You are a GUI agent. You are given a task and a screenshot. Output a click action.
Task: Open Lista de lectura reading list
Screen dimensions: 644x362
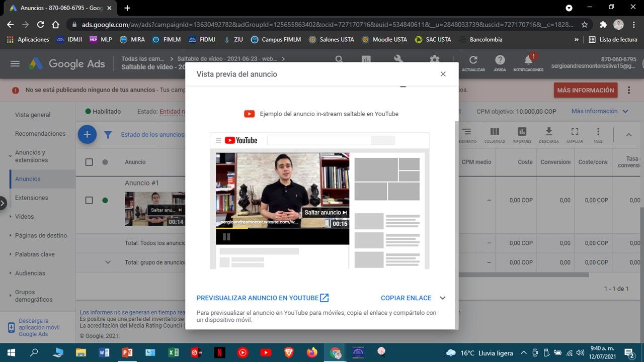click(x=613, y=39)
